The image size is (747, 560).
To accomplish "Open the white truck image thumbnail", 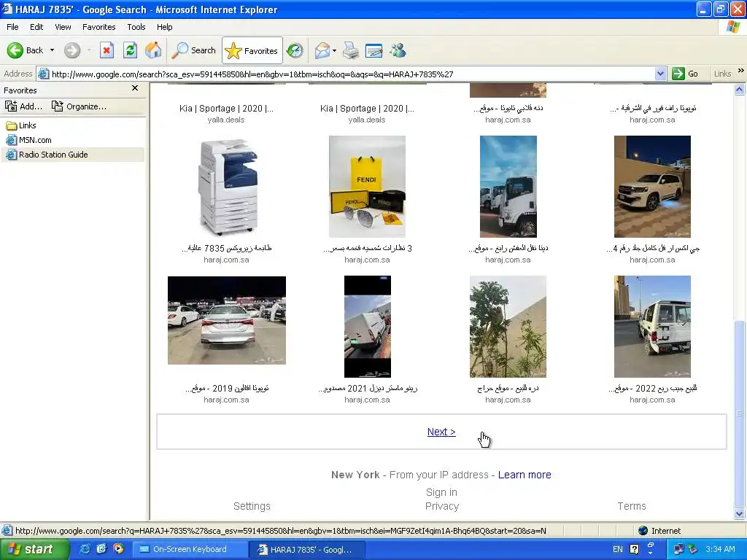I will pyautogui.click(x=508, y=187).
